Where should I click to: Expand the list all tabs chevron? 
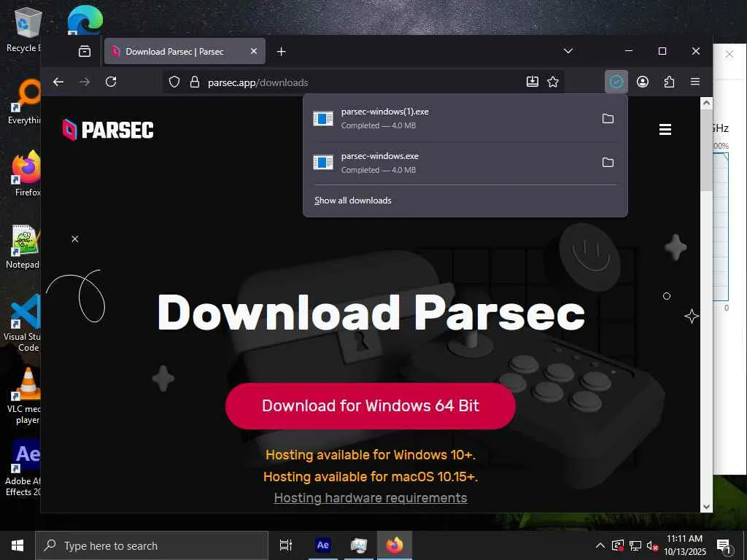[568, 51]
